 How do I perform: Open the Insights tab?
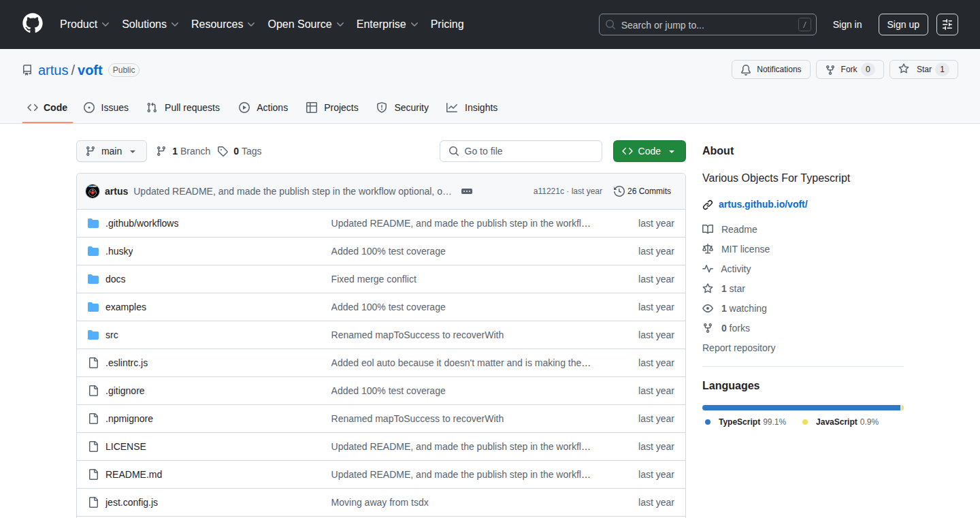coord(472,108)
